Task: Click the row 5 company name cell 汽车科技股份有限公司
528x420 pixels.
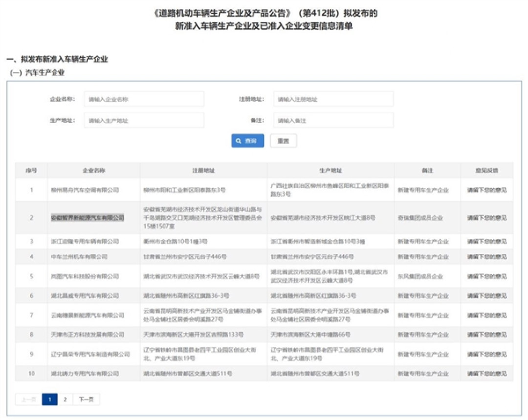Action: tap(85, 276)
